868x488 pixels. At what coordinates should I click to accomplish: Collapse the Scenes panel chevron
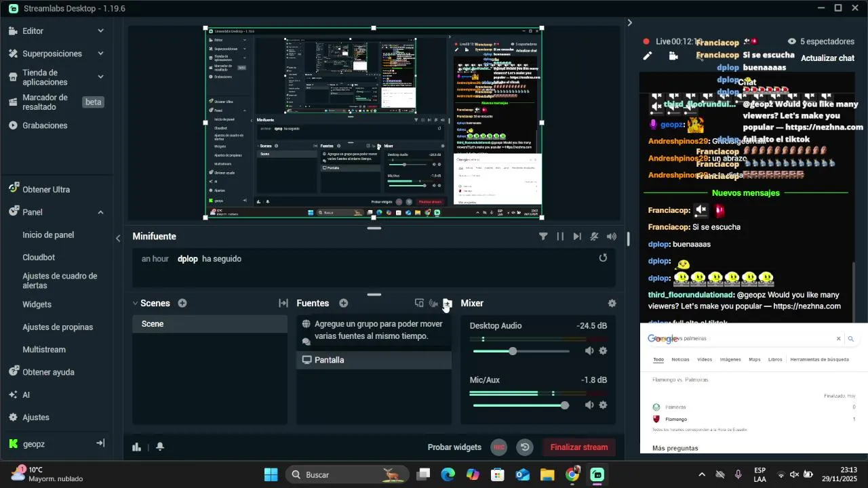tap(135, 304)
